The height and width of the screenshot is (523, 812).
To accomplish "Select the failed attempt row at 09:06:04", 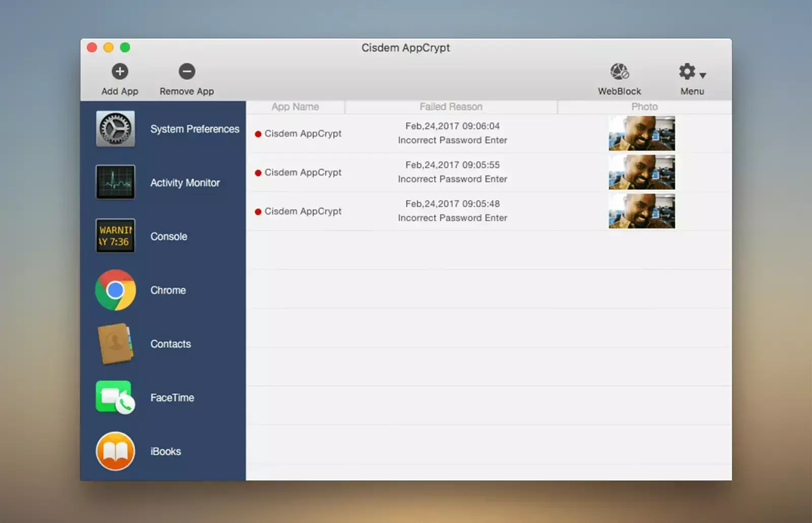I will point(452,133).
